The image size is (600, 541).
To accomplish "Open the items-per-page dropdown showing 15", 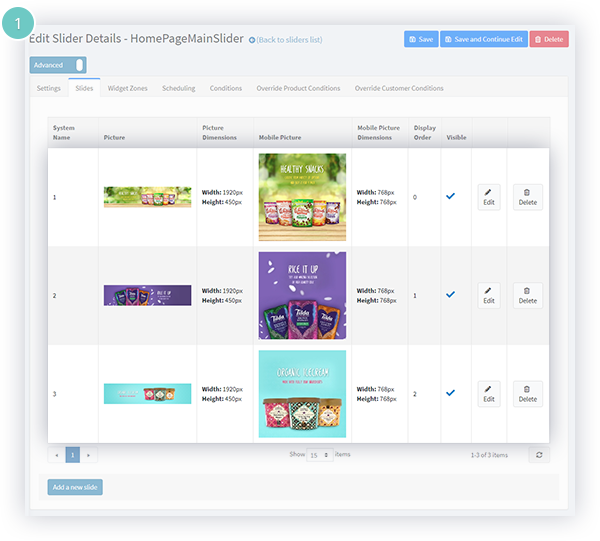I will point(320,455).
